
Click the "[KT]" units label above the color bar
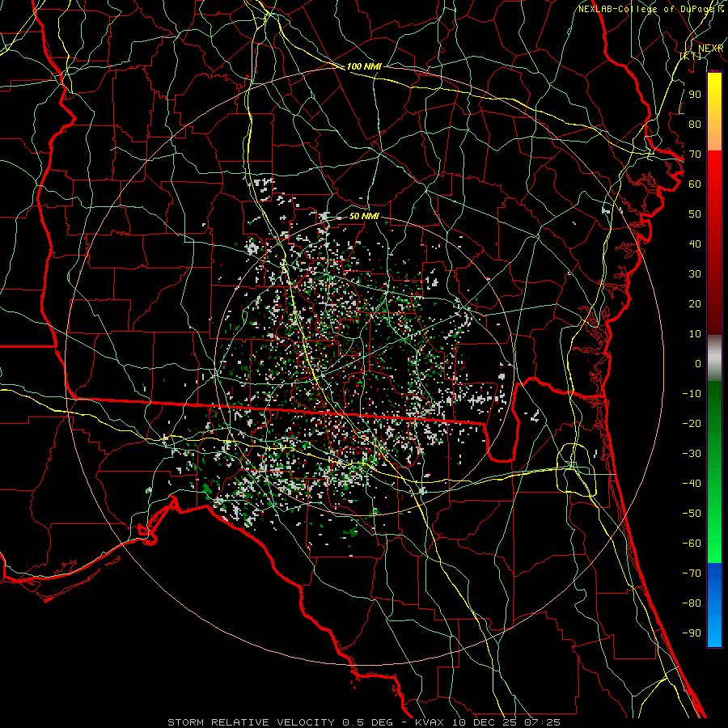point(691,56)
